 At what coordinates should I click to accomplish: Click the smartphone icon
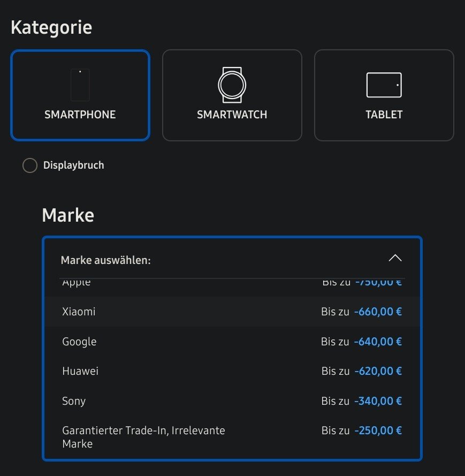tap(80, 85)
